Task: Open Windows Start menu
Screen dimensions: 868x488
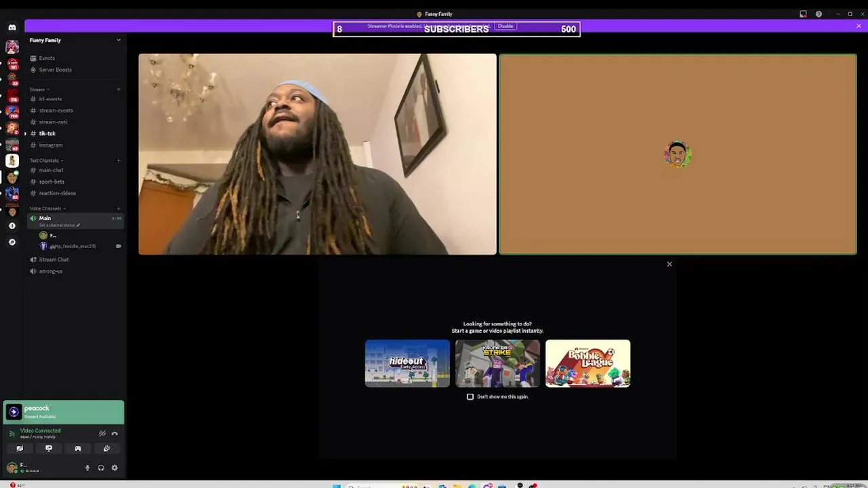Action: pyautogui.click(x=337, y=485)
